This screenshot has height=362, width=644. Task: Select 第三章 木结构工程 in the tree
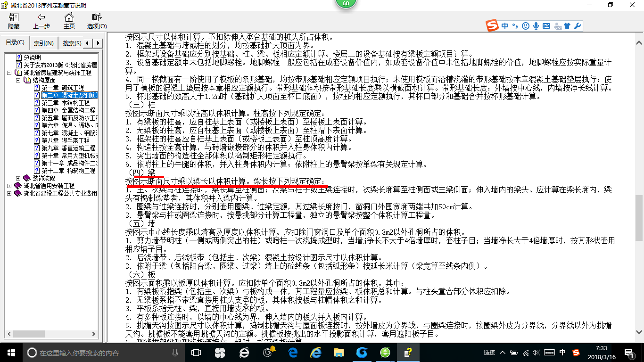pos(66,103)
